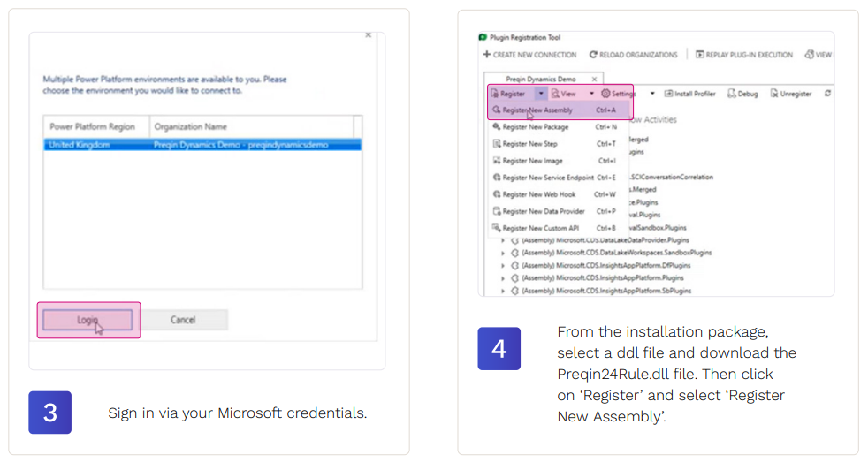Click the valSandbox.Plugins tree entry
The height and width of the screenshot is (470, 868).
(659, 228)
